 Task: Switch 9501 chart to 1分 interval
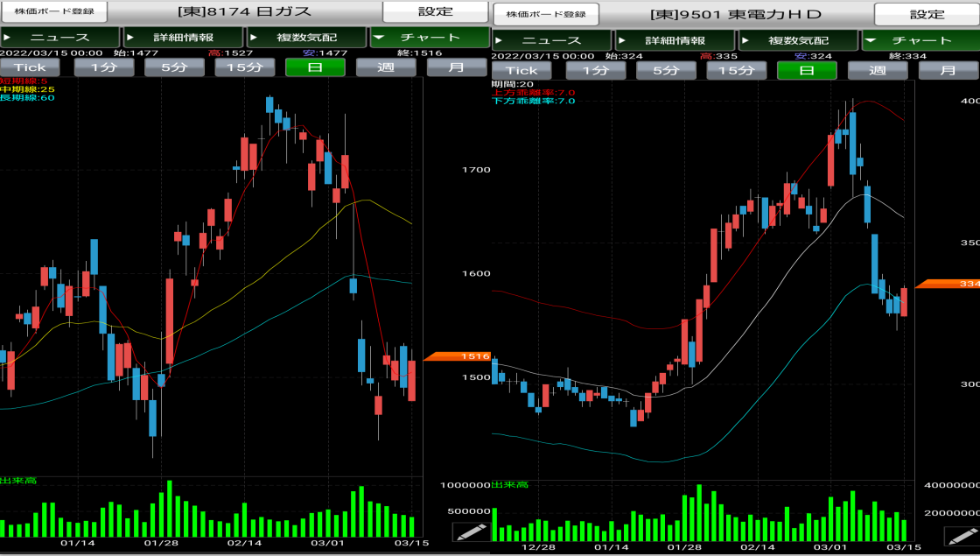pos(596,70)
